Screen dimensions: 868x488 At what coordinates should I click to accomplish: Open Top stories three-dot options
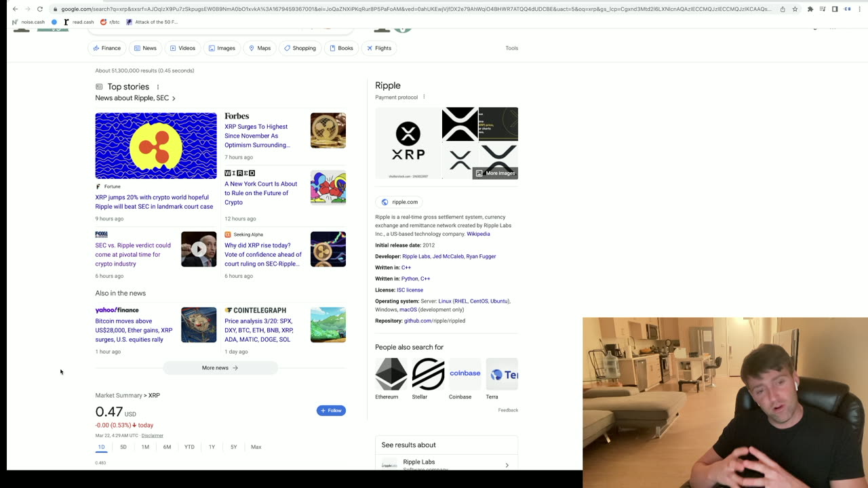click(158, 87)
